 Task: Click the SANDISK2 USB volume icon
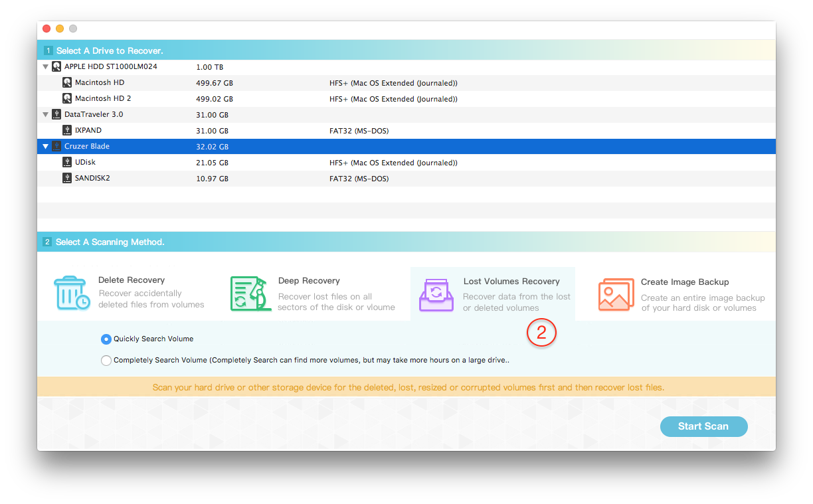tap(67, 179)
